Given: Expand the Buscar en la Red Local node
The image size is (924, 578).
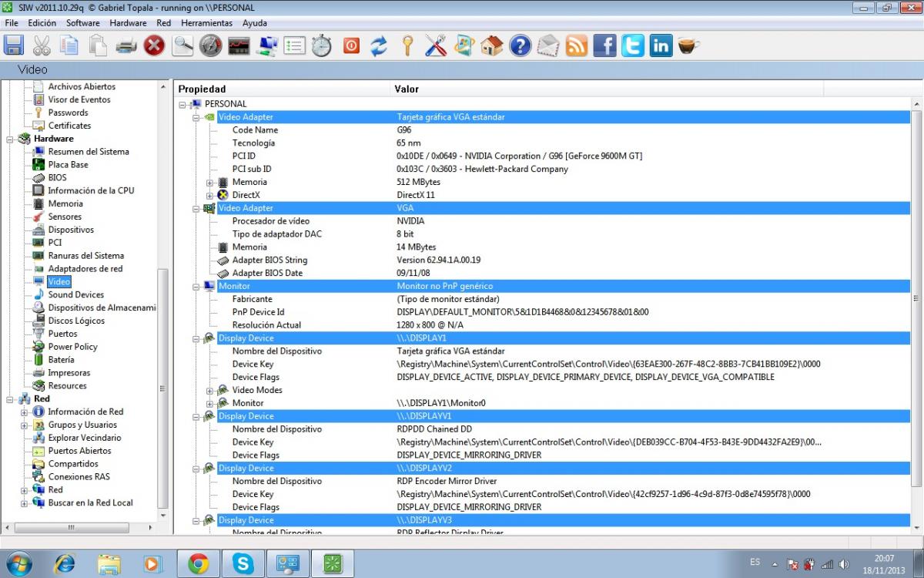Looking at the screenshot, I should (x=24, y=502).
